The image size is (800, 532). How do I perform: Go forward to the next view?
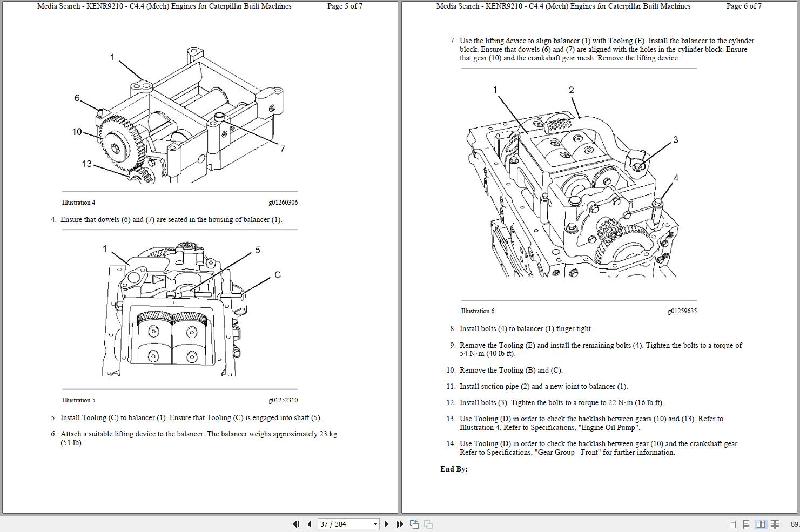click(x=428, y=524)
